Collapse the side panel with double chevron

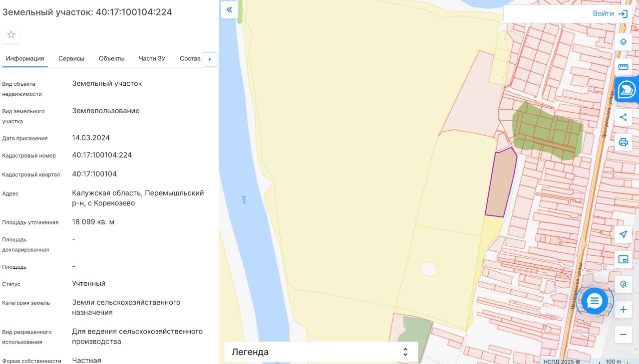click(x=230, y=10)
